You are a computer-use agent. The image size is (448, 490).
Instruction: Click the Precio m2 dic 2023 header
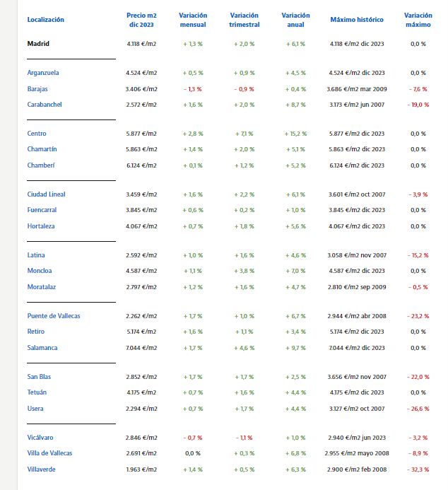(x=141, y=20)
